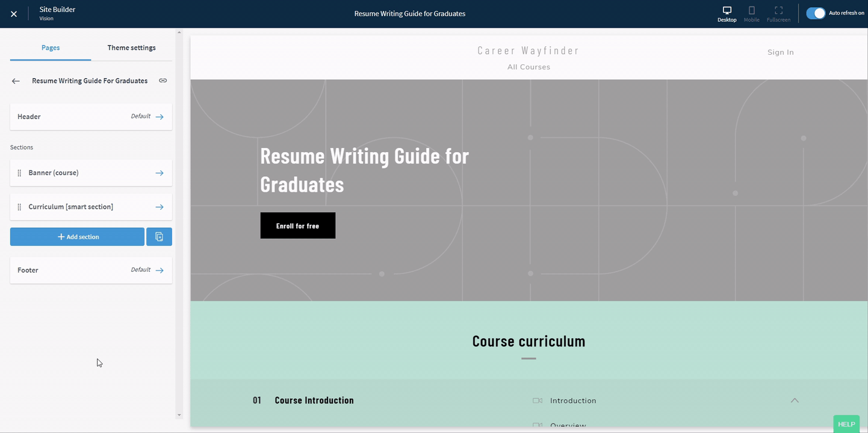The height and width of the screenshot is (433, 868).
Task: Navigate back using the sidebar back arrow
Action: tap(15, 80)
